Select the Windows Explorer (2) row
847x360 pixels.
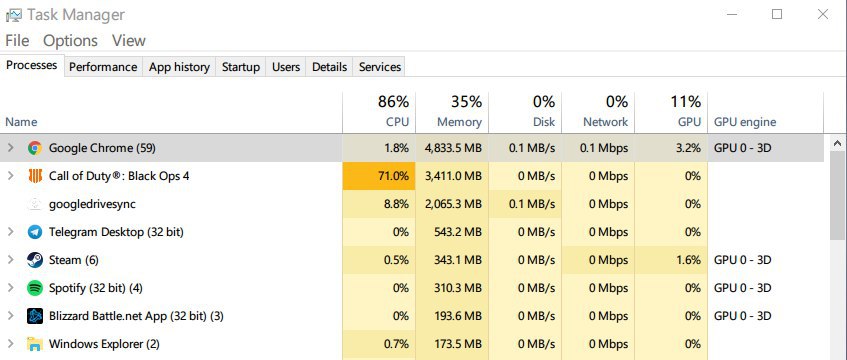[412, 344]
